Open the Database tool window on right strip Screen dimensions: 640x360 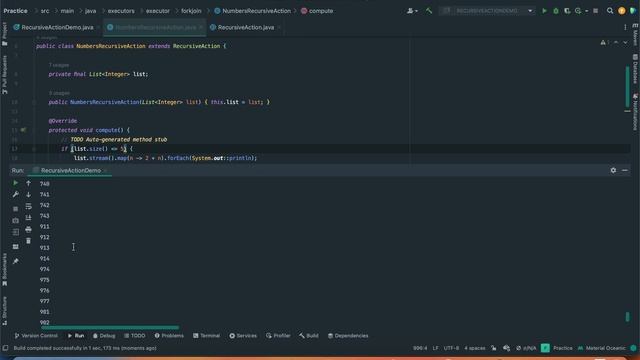point(635,69)
